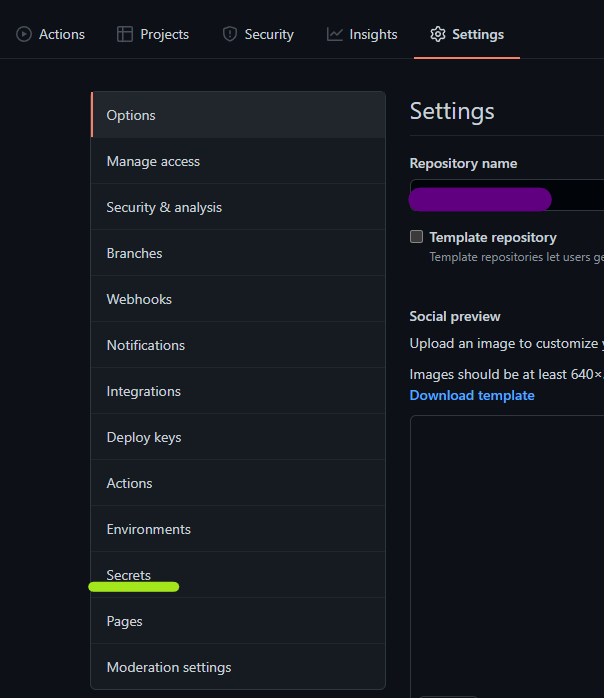Open the Download template link
This screenshot has width=604, height=698.
click(472, 395)
